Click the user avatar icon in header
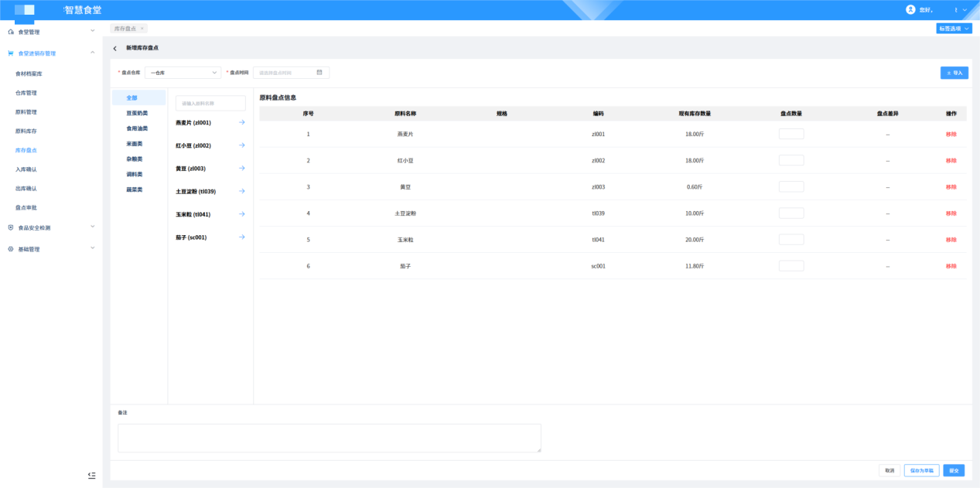Screen dimensions: 980x488 (x=910, y=9)
